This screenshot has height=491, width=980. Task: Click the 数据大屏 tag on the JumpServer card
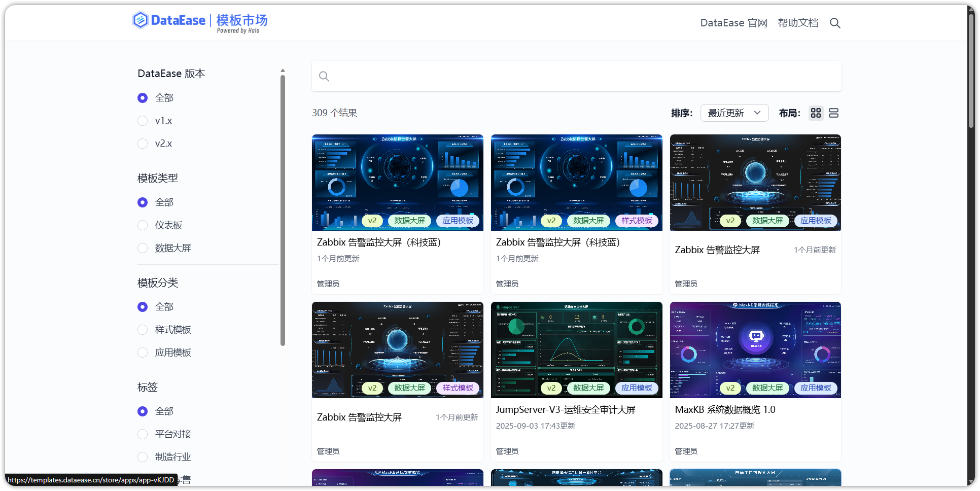click(588, 388)
